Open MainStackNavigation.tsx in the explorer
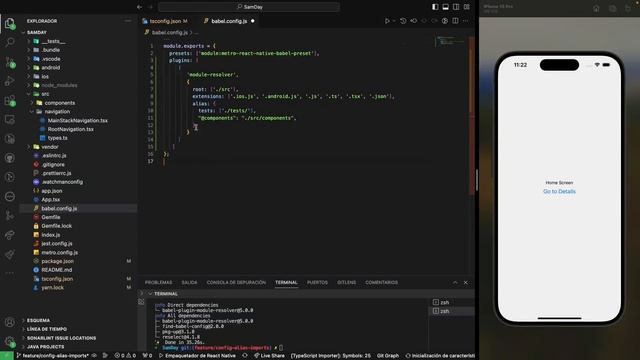The width and height of the screenshot is (640, 360). click(78, 120)
